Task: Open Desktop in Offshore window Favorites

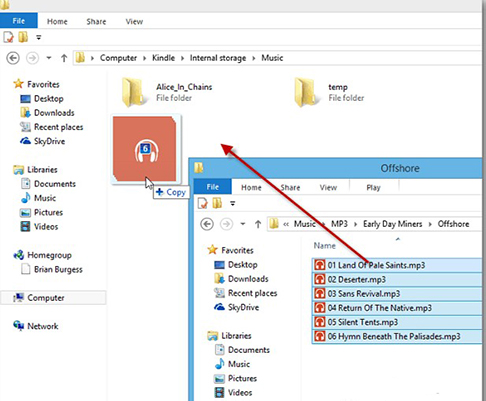Action: (236, 265)
